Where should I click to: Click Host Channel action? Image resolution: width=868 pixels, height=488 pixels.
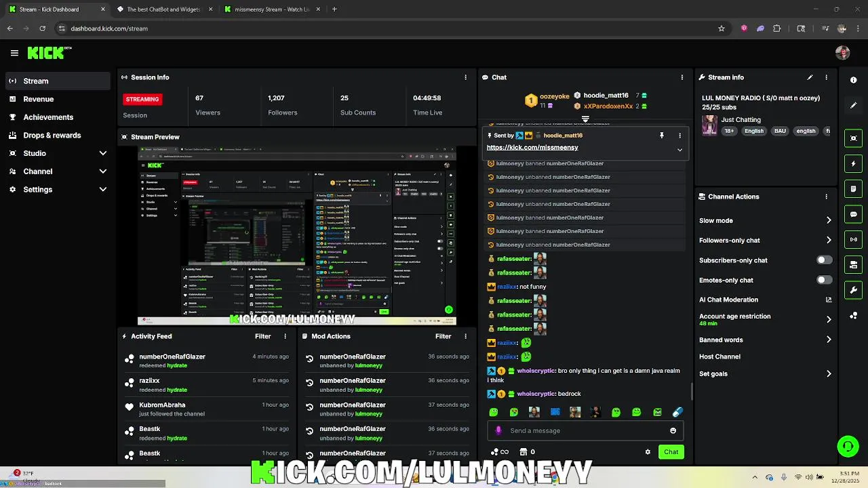click(x=719, y=357)
